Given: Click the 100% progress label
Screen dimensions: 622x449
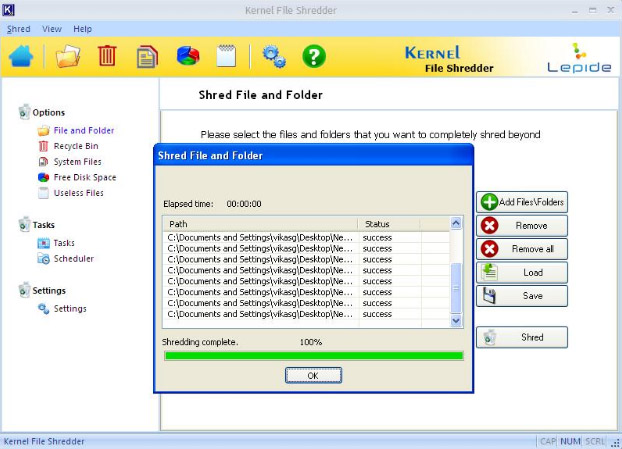Looking at the screenshot, I should click(x=311, y=342).
